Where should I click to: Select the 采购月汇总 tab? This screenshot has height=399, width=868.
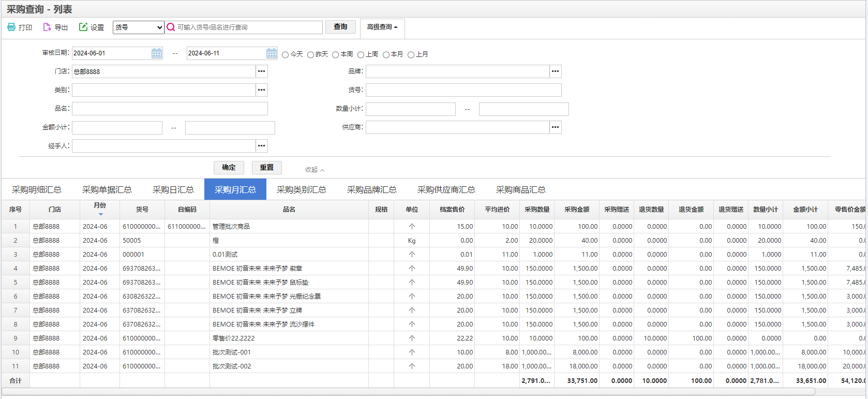(235, 189)
